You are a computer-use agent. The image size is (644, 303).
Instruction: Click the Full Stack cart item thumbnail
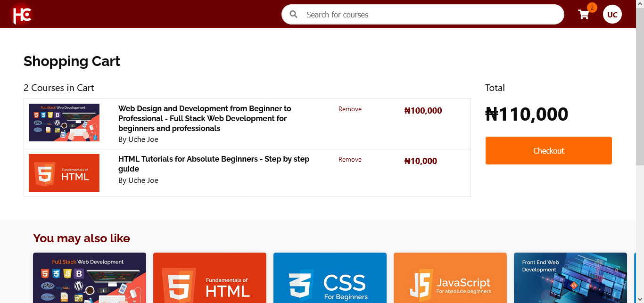pyautogui.click(x=64, y=123)
